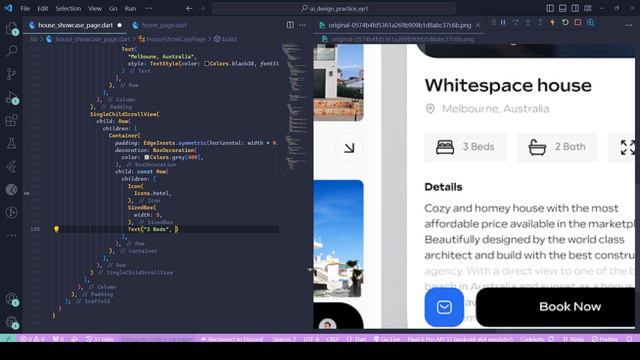Open more actions for right editor group
640x360 pixels.
(x=629, y=25)
